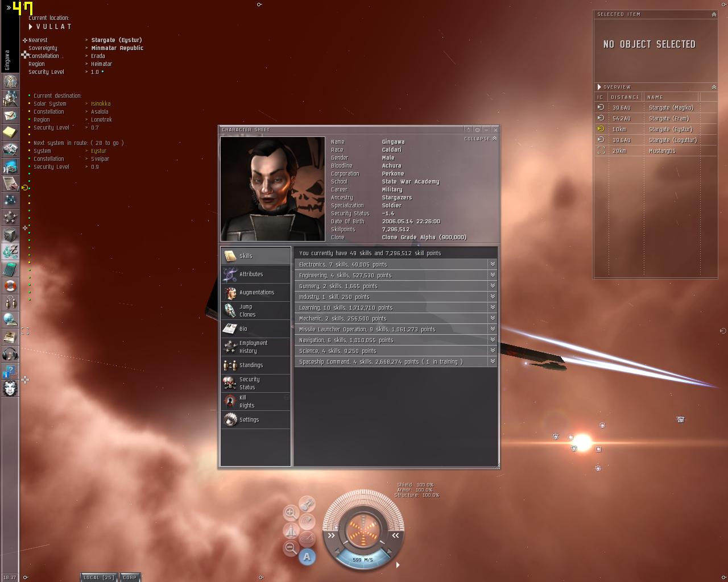Open the Augmentations tab

point(255,292)
